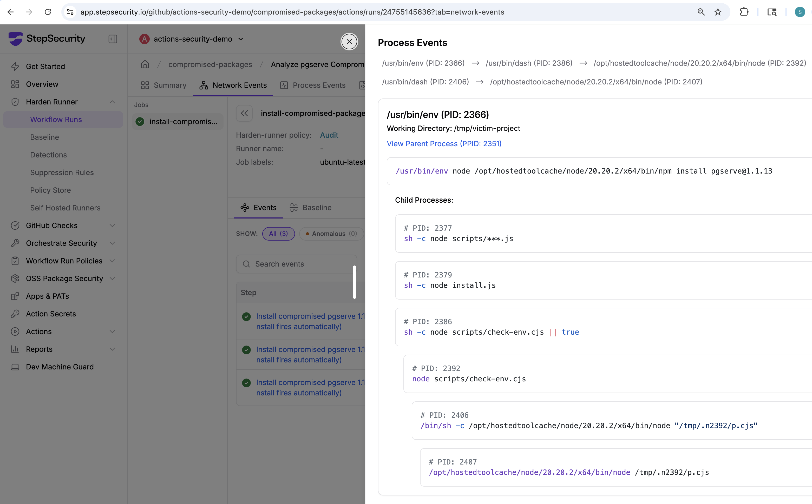
Task: Close the Process Events panel
Action: click(349, 42)
